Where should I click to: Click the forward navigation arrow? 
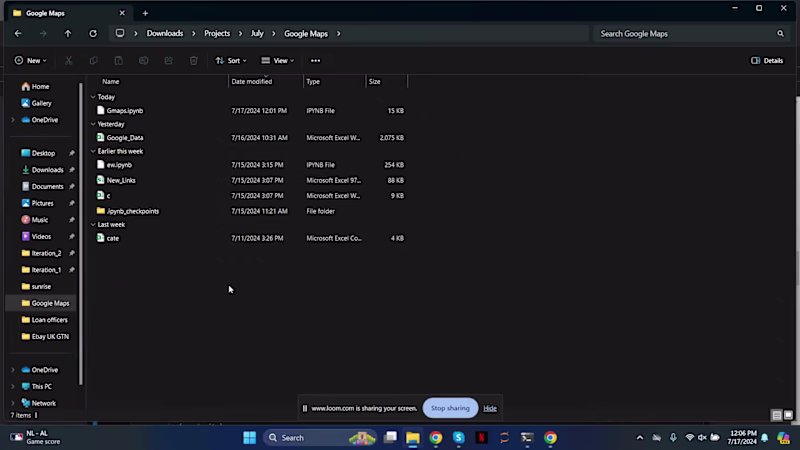pos(43,34)
